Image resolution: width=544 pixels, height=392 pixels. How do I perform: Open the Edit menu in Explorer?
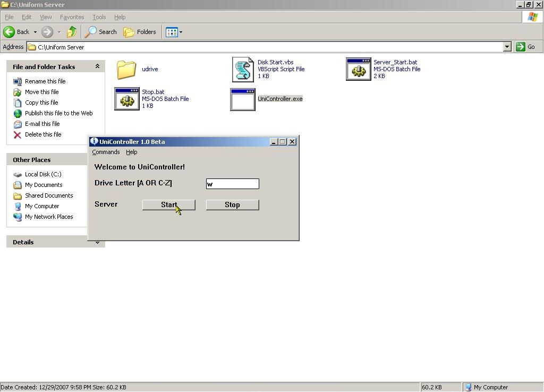27,17
